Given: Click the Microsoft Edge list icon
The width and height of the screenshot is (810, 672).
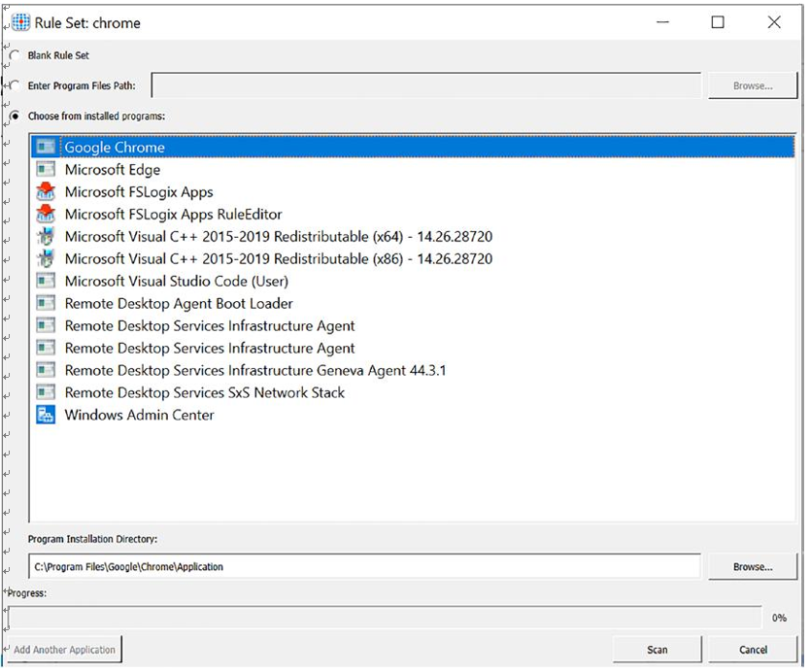Looking at the screenshot, I should pos(46,169).
